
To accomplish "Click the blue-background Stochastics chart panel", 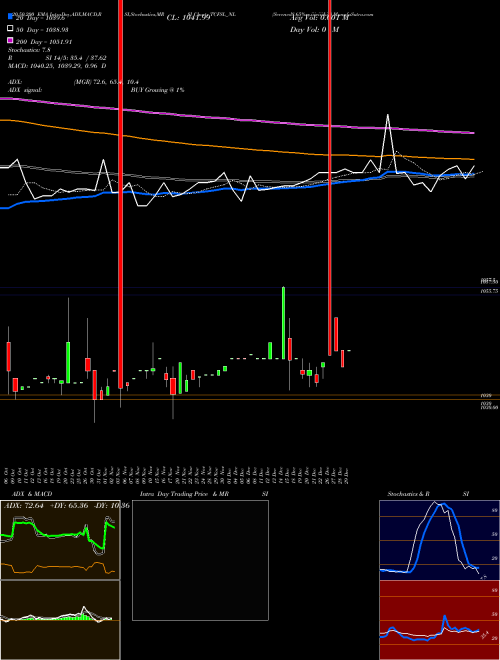I will (439, 540).
